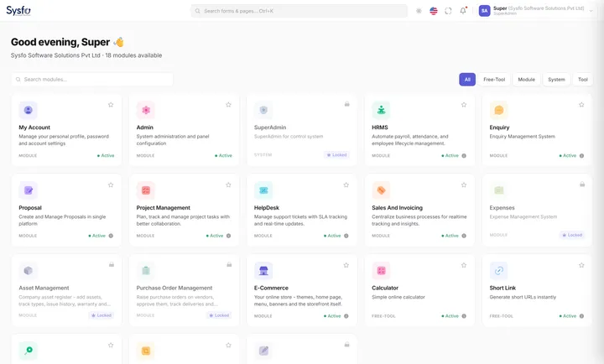
Task: Click the lock icon on Expenses card
Action: click(x=582, y=185)
